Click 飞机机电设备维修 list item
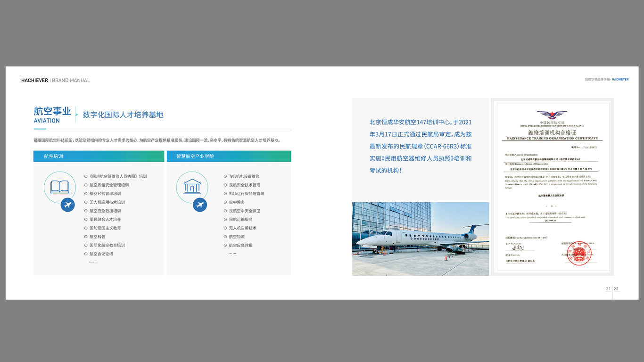Image resolution: width=644 pixels, height=362 pixels. pyautogui.click(x=244, y=176)
